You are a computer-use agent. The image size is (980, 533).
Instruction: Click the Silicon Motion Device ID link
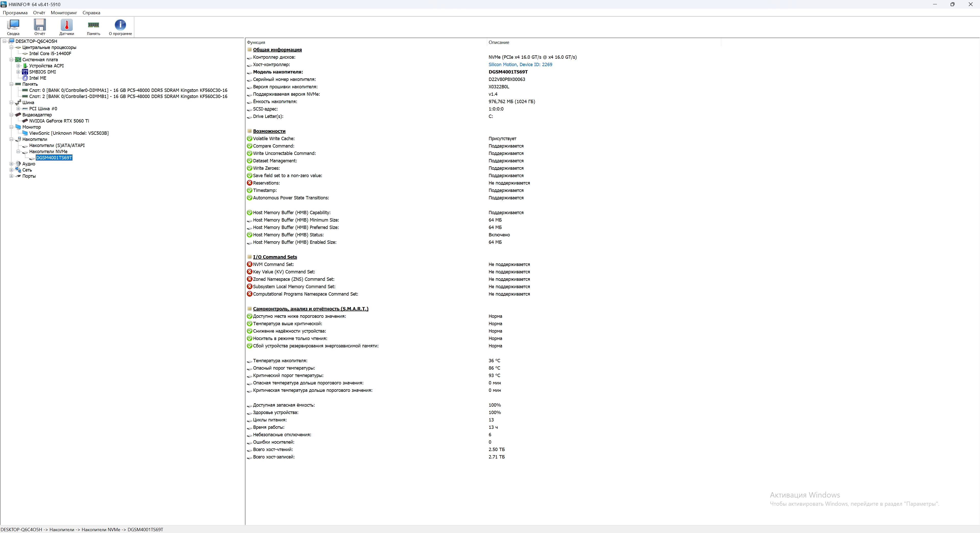click(520, 65)
